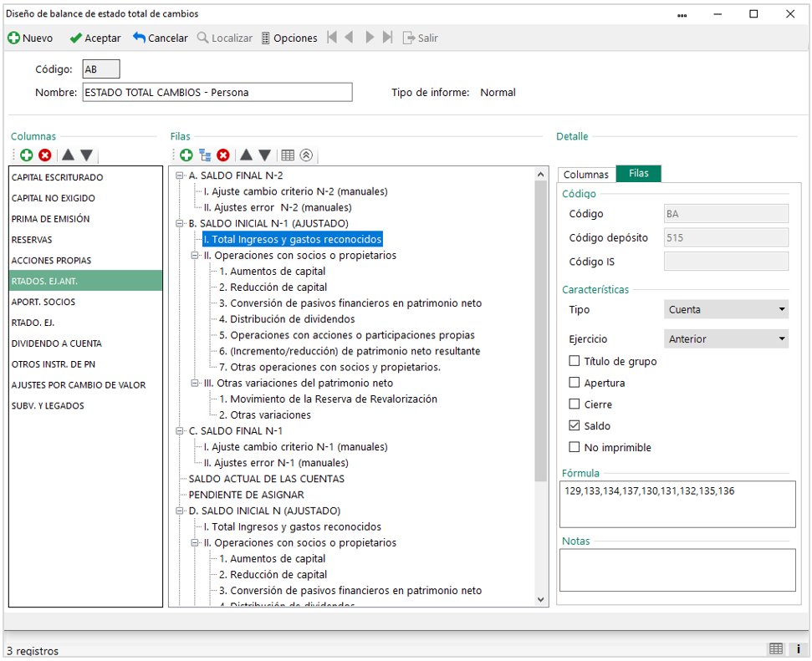Image resolution: width=812 pixels, height=661 pixels.
Task: Go to next record arrow
Action: [x=370, y=38]
